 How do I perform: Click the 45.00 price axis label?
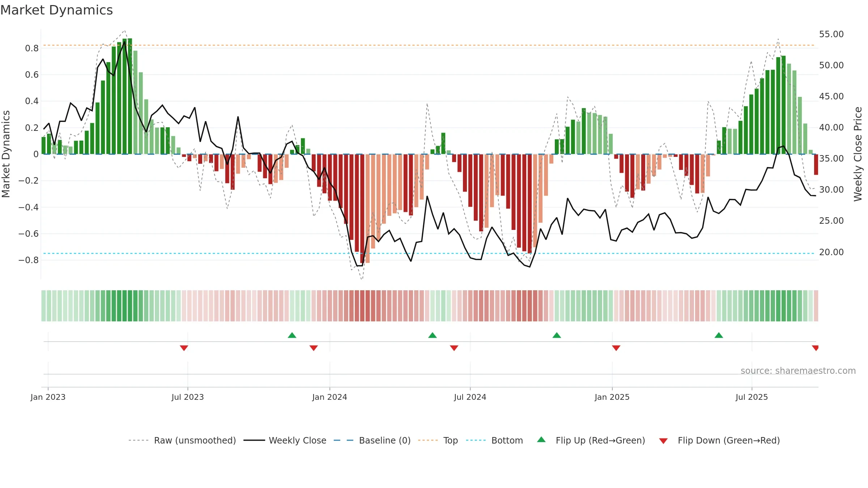[x=831, y=96]
